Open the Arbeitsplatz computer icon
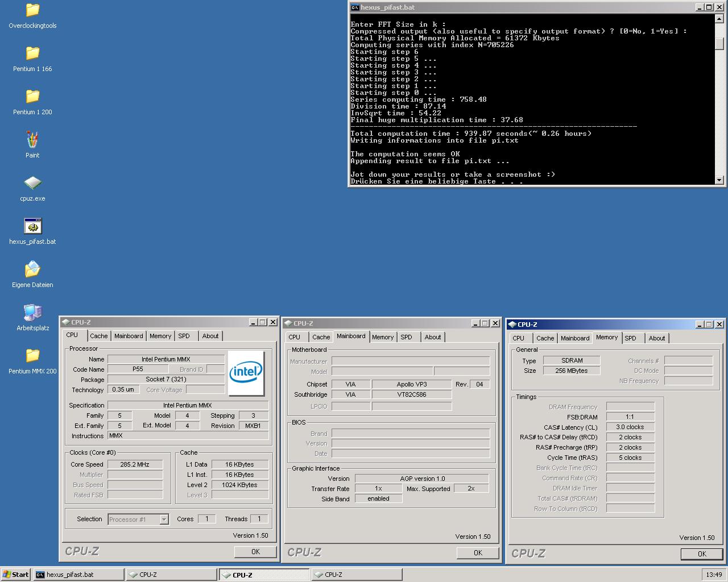This screenshot has width=728, height=582. 32,313
